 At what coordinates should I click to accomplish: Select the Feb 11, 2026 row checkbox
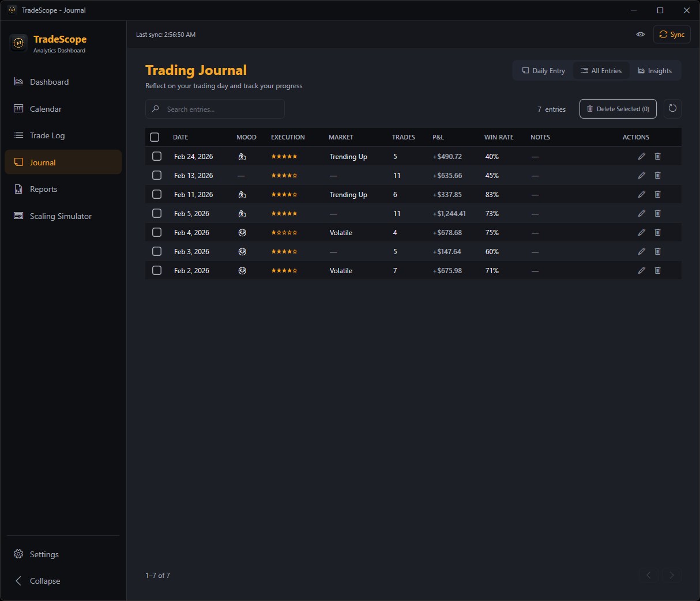click(x=157, y=194)
